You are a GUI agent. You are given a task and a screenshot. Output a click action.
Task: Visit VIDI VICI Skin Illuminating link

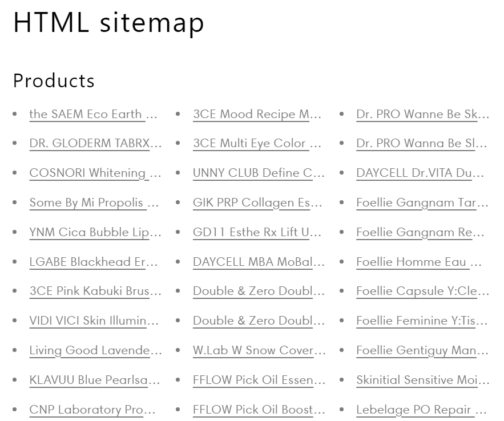click(94, 321)
